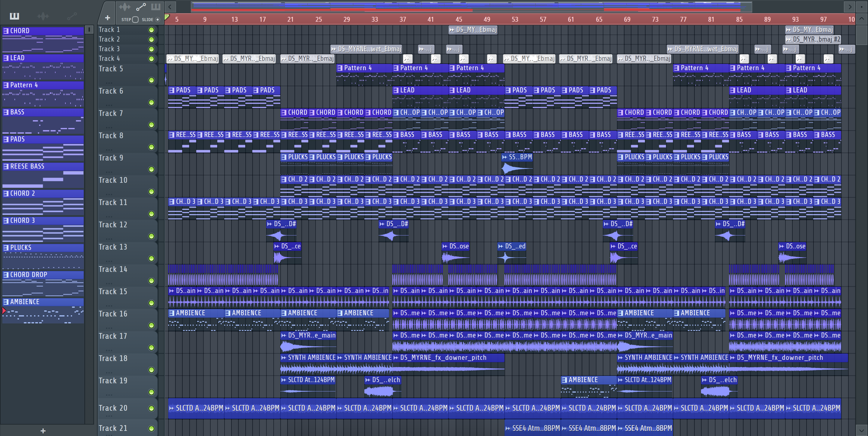Click bar 45 on the timeline ruler
The height and width of the screenshot is (436, 868).
coord(459,20)
